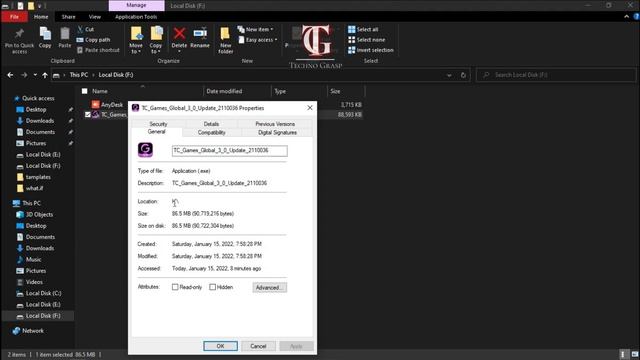Open the Previous Versions tab
Viewport: 640px width, 360px height.
coord(275,124)
